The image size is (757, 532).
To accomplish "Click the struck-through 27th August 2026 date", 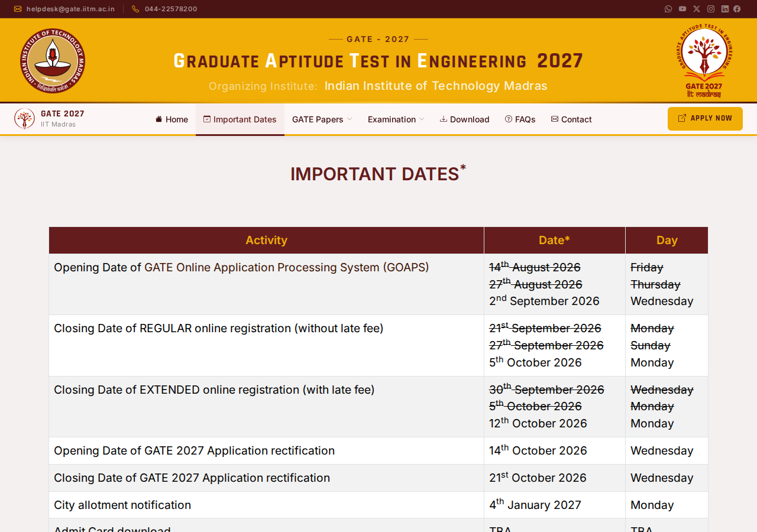I will point(536,284).
